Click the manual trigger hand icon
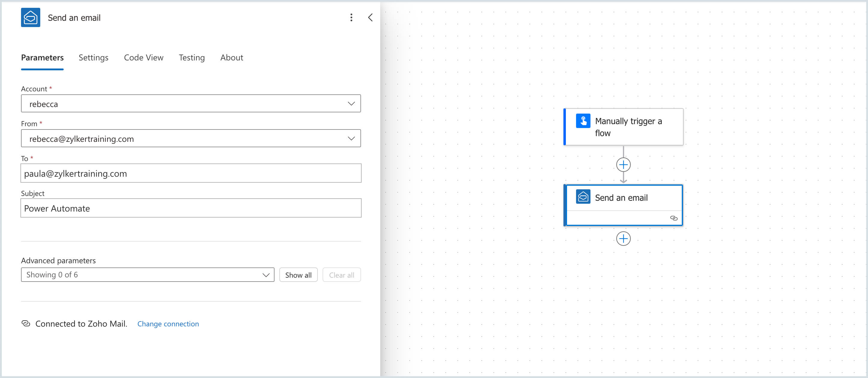This screenshot has width=868, height=378. [x=583, y=121]
